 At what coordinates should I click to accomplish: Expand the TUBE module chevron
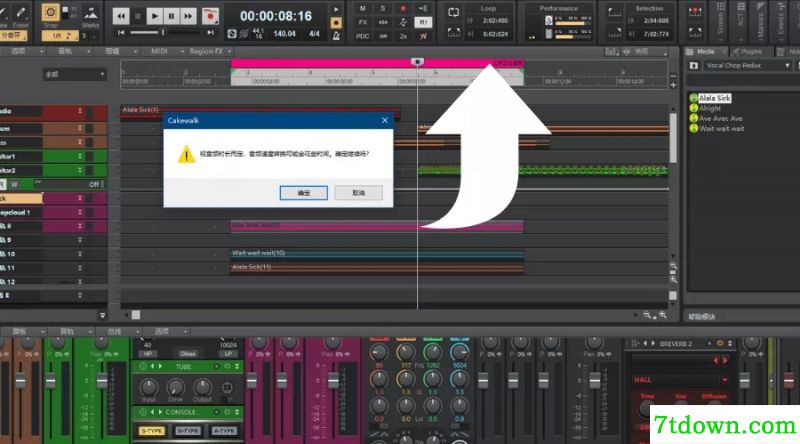click(237, 366)
